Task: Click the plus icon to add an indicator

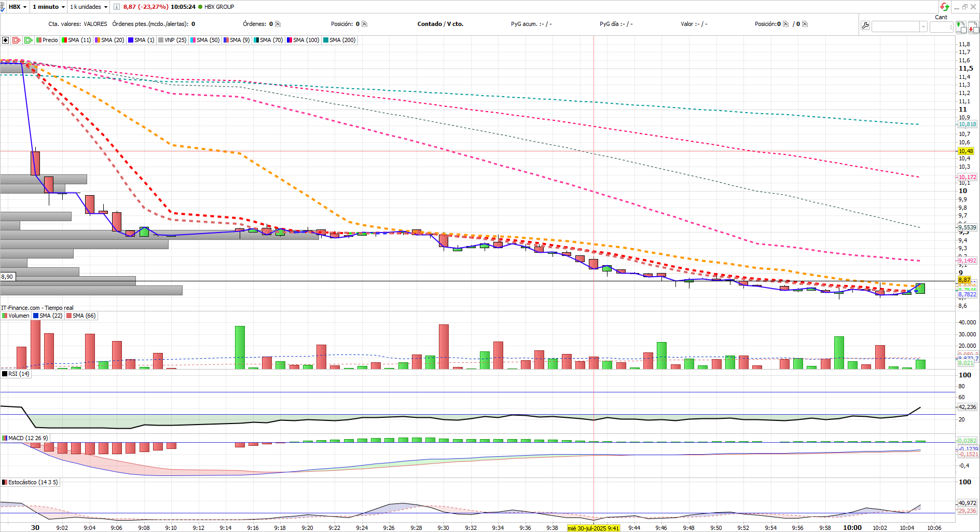Action: tap(5, 40)
